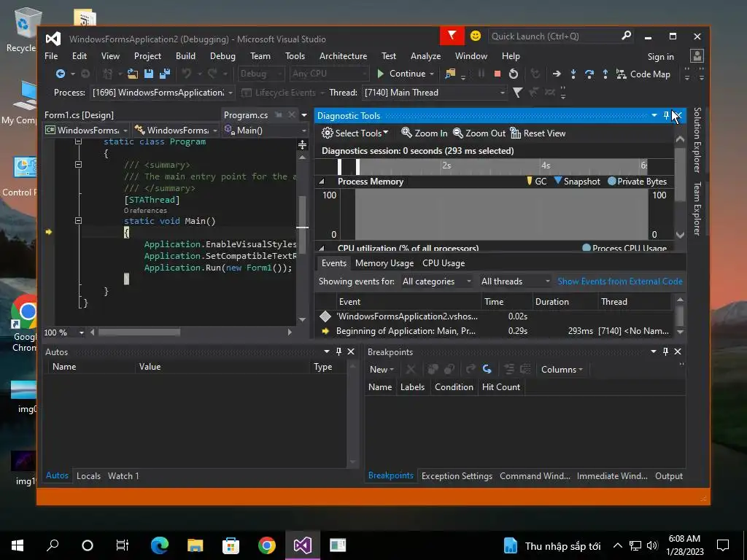Switch to the CPU Usage tab

[443, 263]
